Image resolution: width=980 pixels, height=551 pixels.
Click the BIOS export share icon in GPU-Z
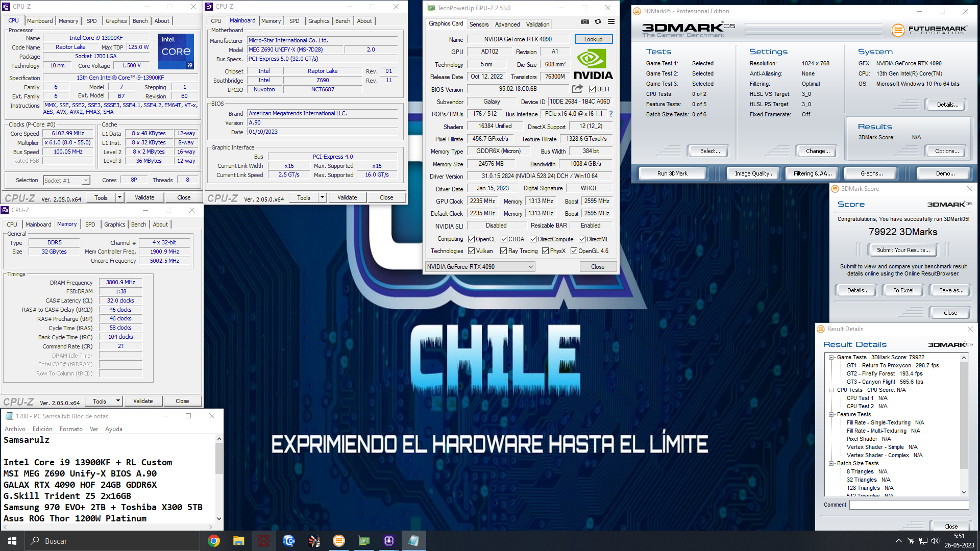click(x=577, y=89)
